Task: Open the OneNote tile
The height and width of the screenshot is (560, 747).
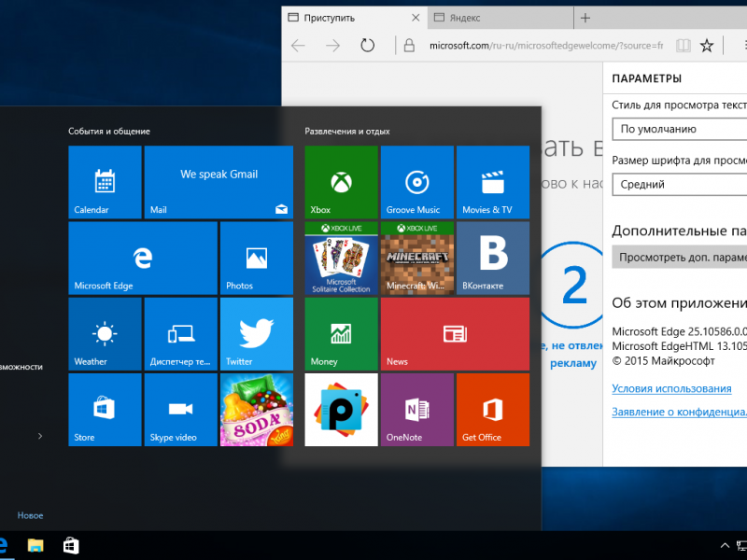Action: pyautogui.click(x=416, y=410)
